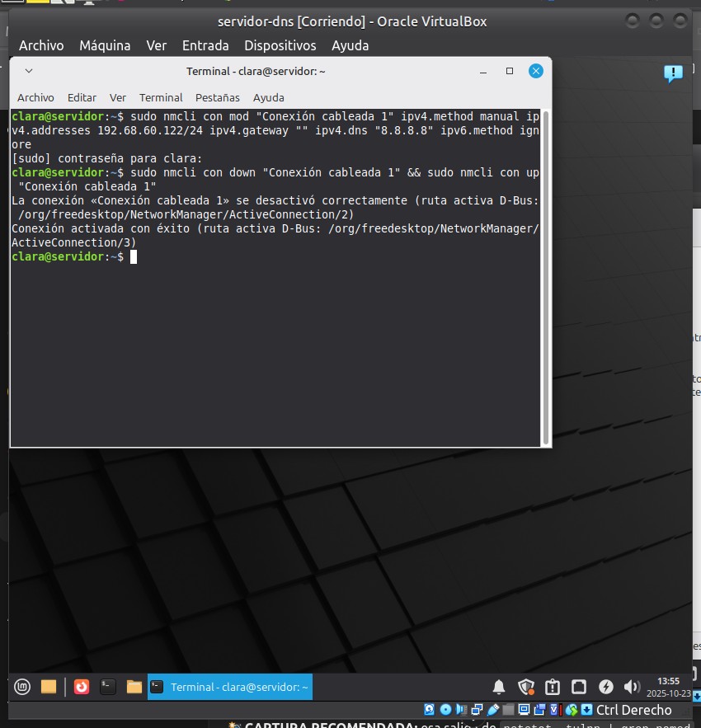Open the Linux Mint start menu

[x=23, y=686]
